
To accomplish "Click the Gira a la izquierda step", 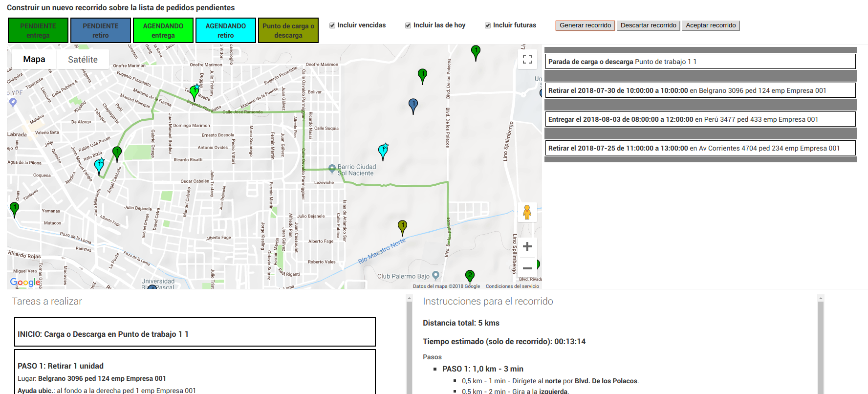I will 515,391.
